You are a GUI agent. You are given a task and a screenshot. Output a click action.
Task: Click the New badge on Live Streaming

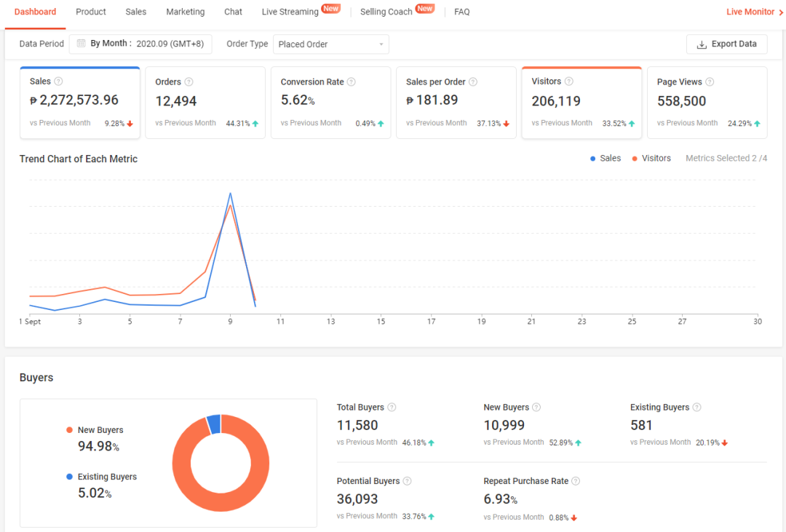click(x=331, y=9)
